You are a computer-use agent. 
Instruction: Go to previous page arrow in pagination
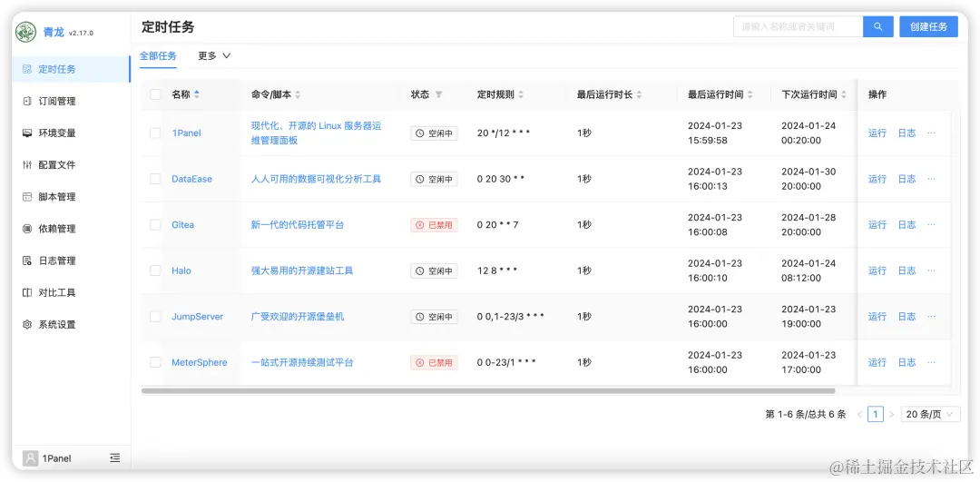(x=860, y=414)
